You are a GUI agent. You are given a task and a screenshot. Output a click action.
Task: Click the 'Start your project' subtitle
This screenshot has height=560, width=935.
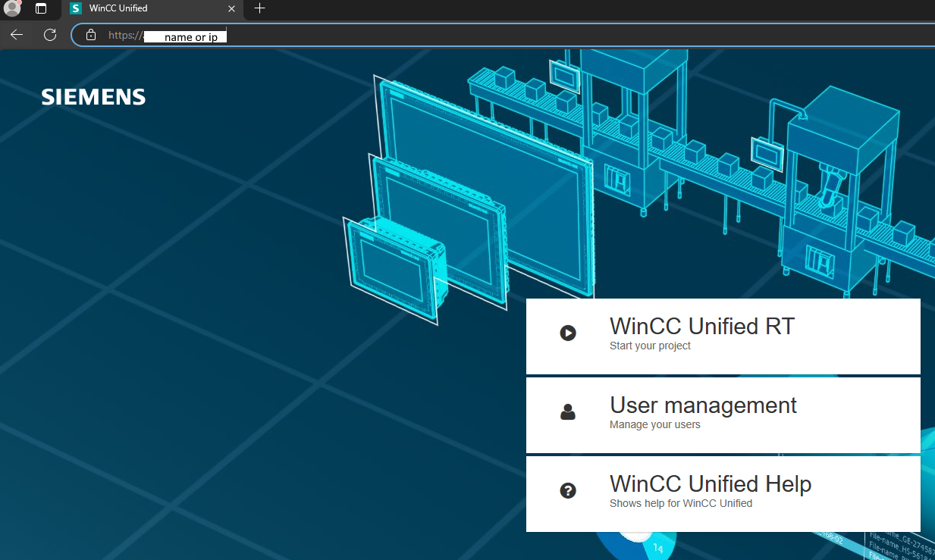coord(650,346)
